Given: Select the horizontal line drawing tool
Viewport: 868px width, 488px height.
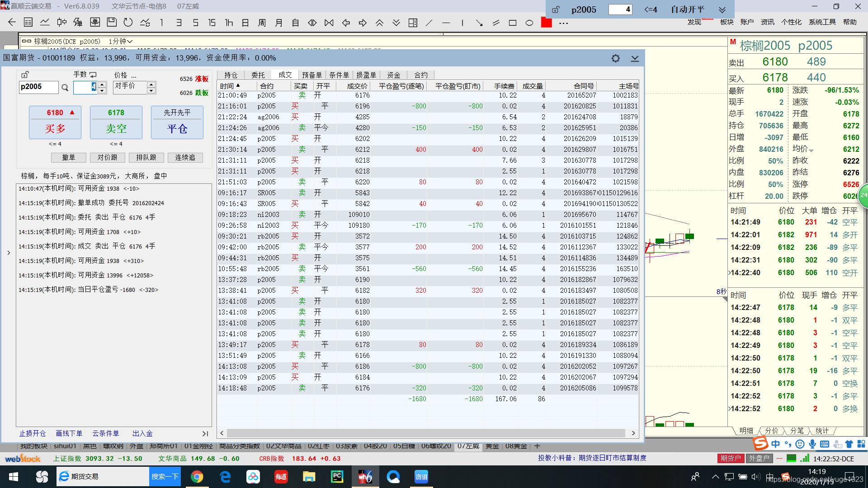Looking at the screenshot, I should click(x=446, y=22).
